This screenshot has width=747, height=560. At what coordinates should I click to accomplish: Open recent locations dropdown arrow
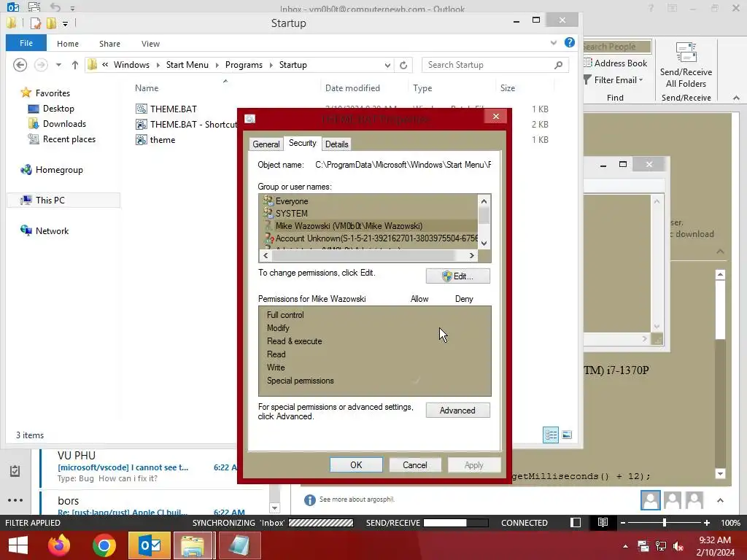58,65
